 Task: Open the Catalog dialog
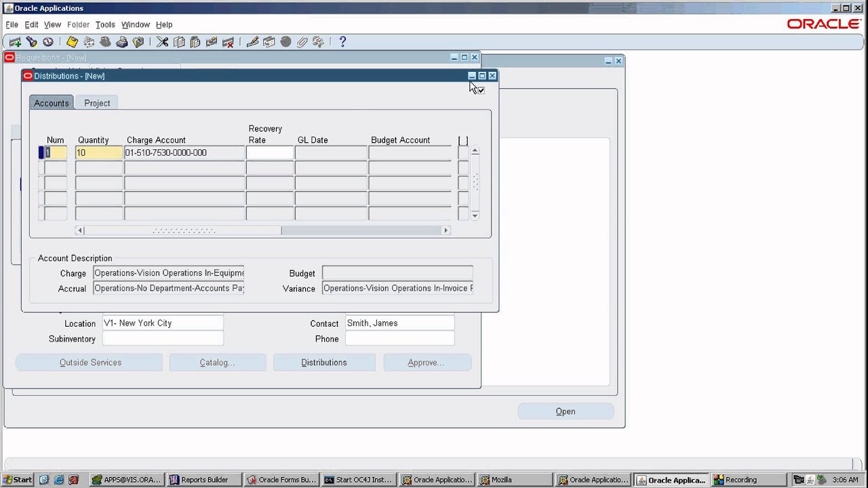point(217,362)
